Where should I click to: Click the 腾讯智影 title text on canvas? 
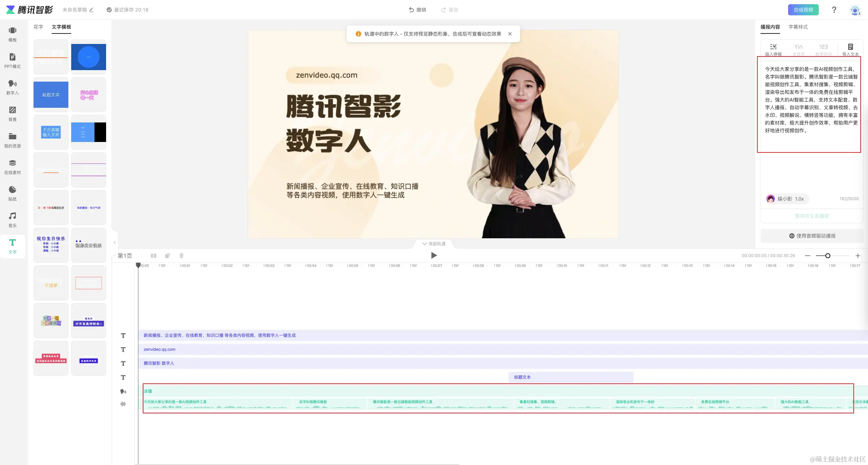(343, 106)
